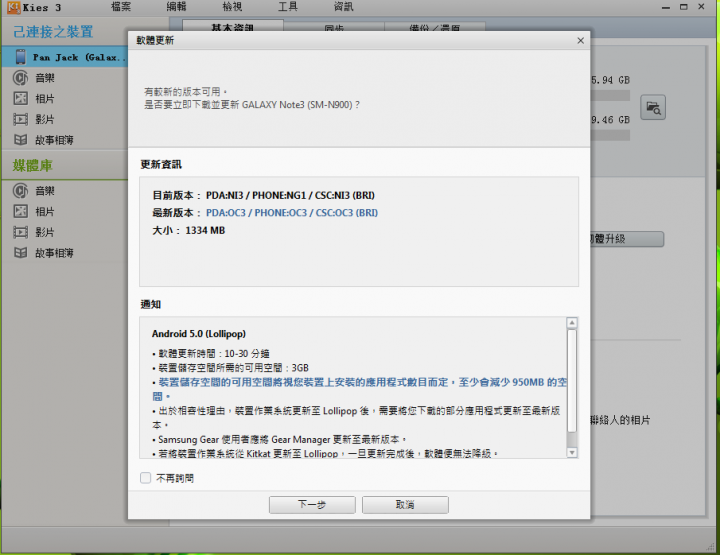Click the 取消 button
This screenshot has height=555, width=720.
click(x=405, y=505)
